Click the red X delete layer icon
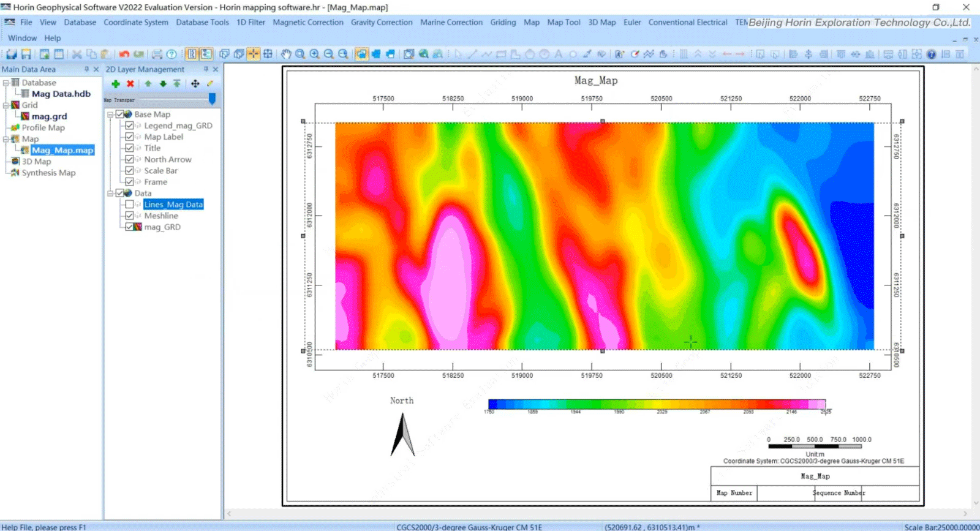Viewport: 980px width, 531px height. pos(130,84)
